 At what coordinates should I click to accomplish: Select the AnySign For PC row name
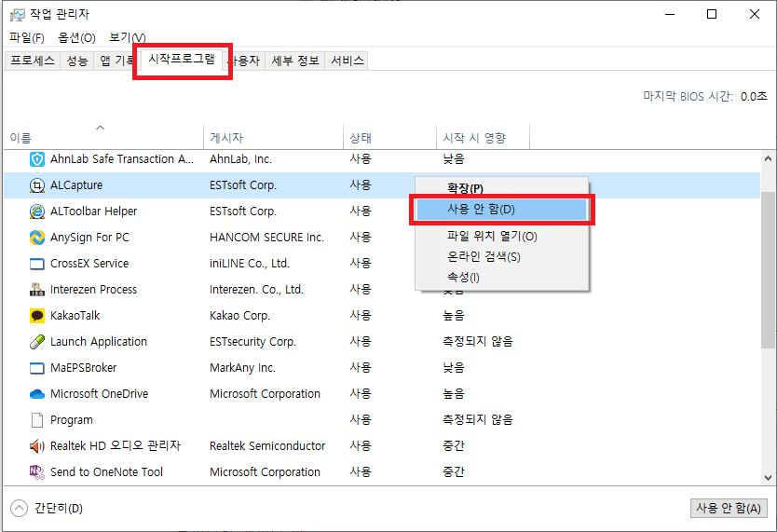[x=89, y=238]
